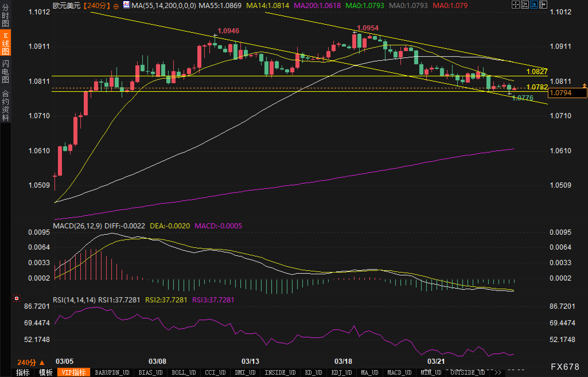Select the VIP指标 tab
The image size is (588, 377).
74,372
